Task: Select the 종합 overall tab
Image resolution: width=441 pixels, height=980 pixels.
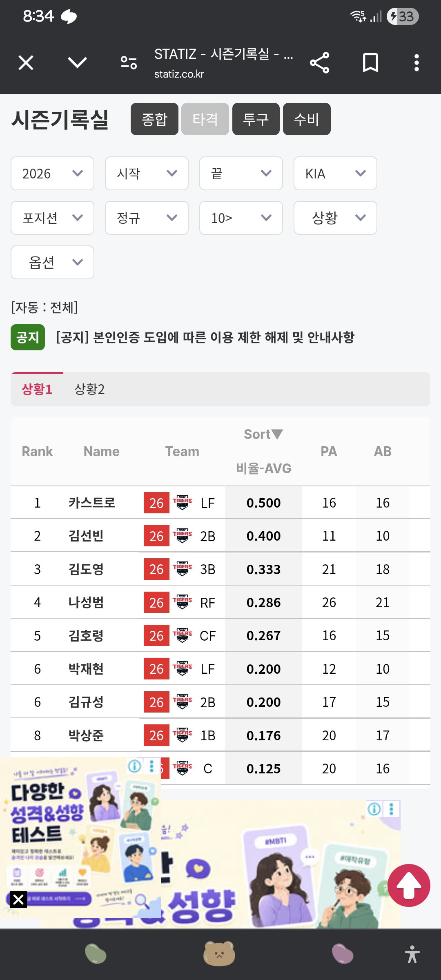Action: (154, 119)
